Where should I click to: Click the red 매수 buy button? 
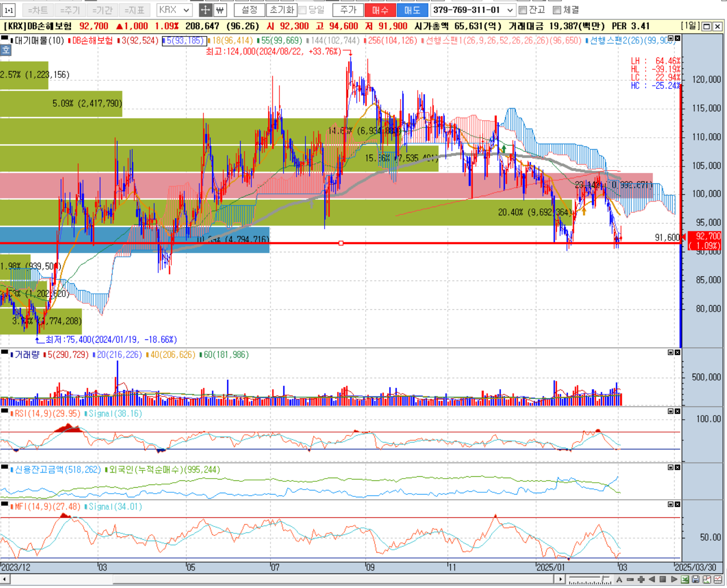point(380,10)
